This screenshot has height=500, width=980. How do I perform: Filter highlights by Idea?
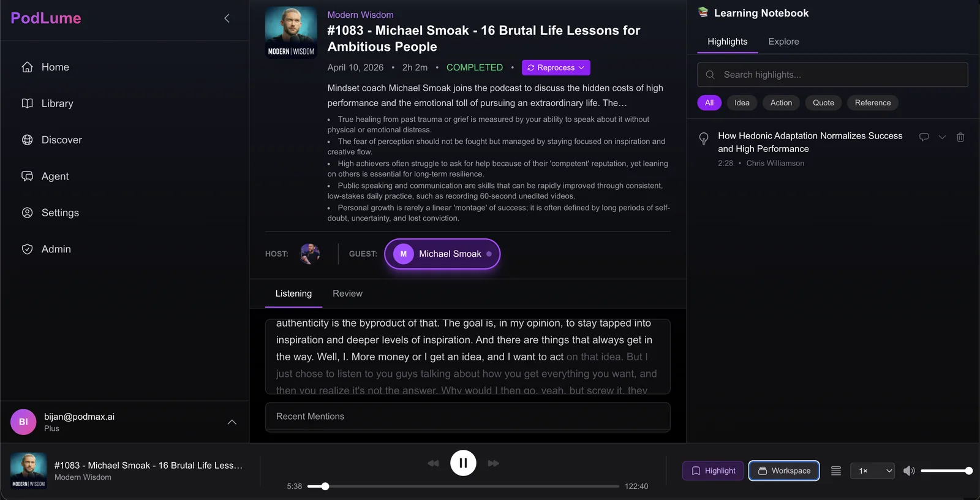tap(742, 103)
